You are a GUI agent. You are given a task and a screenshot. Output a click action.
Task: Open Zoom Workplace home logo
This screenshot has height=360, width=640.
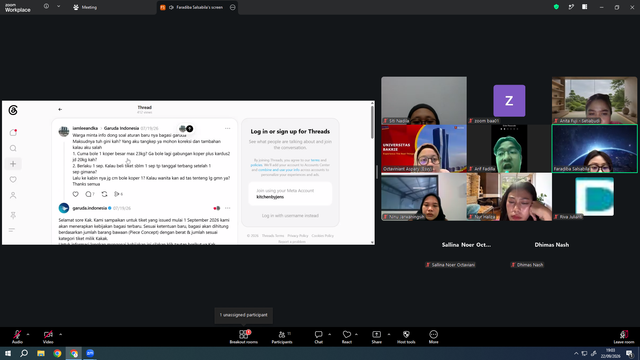click(x=18, y=8)
